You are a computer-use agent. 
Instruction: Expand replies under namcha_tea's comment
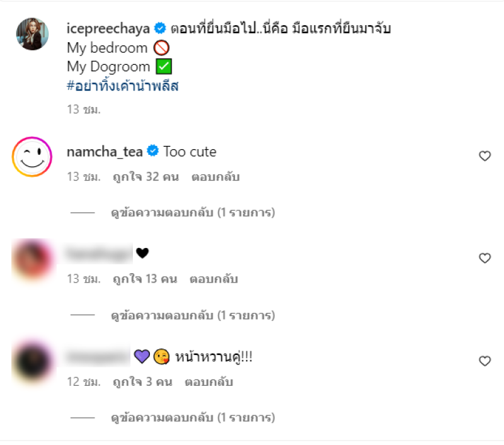193,213
